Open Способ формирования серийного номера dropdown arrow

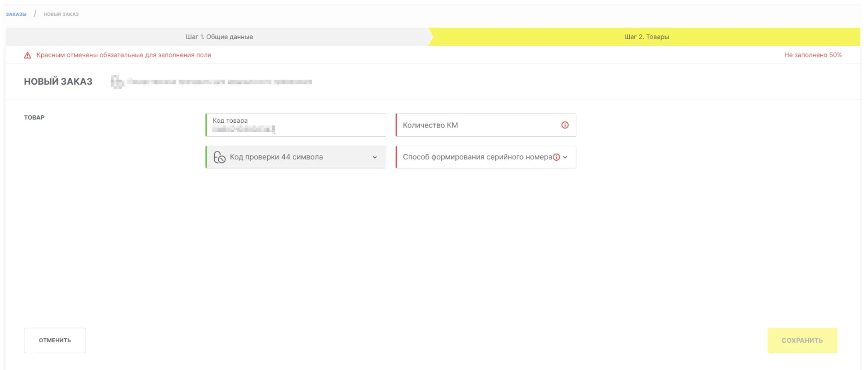pyautogui.click(x=565, y=157)
